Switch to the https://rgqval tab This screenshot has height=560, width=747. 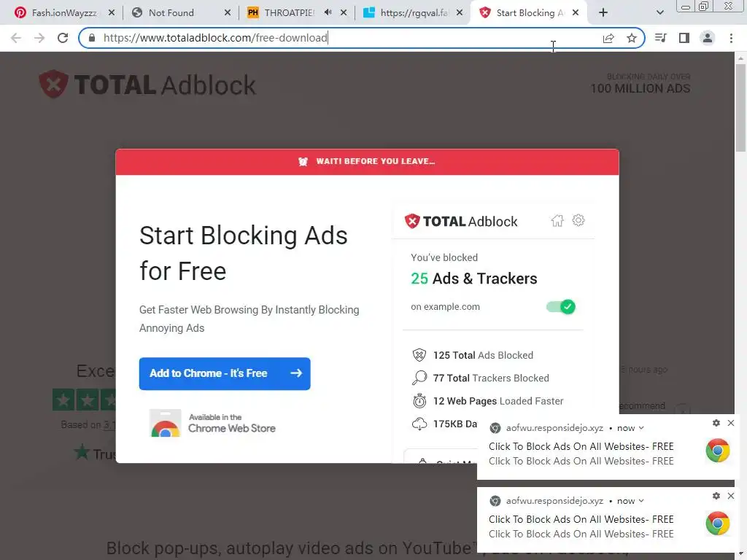point(414,13)
